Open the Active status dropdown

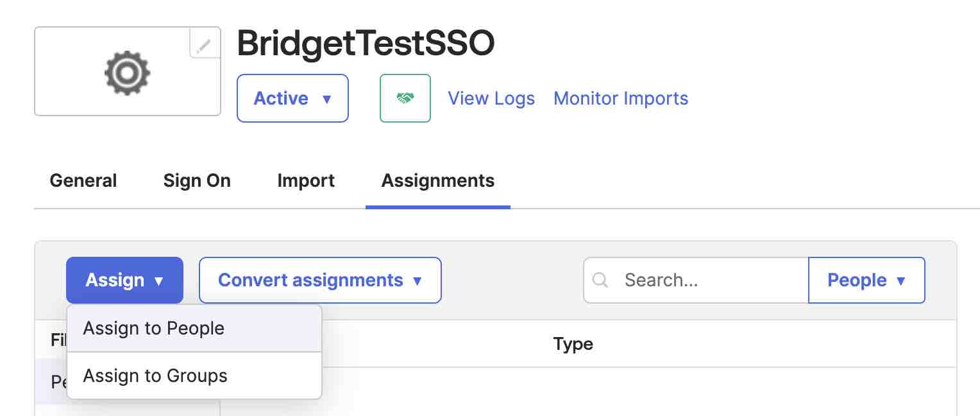click(292, 98)
